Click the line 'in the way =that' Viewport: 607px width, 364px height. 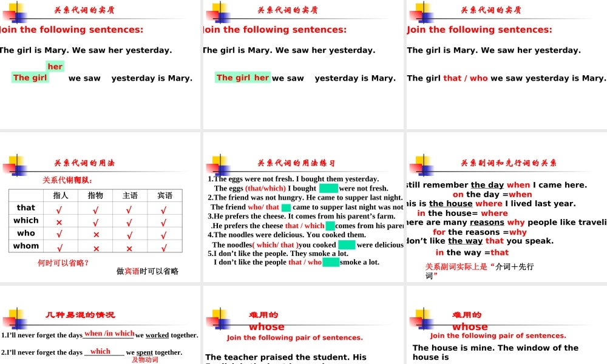472,252
